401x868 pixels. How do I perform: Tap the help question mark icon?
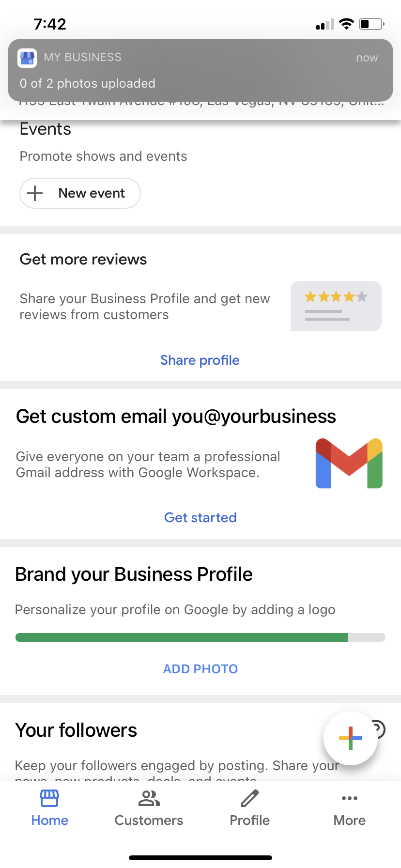pyautogui.click(x=378, y=728)
